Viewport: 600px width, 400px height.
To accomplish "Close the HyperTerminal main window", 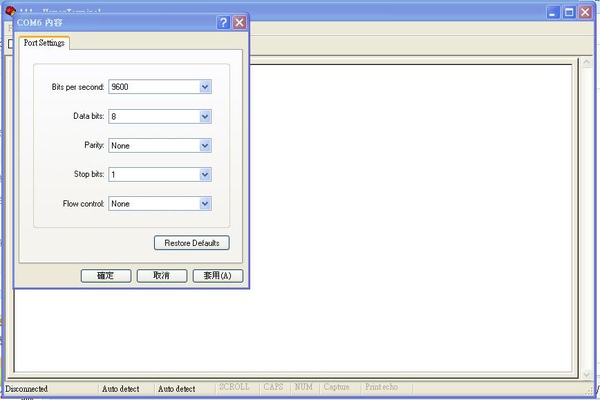I will point(585,13).
